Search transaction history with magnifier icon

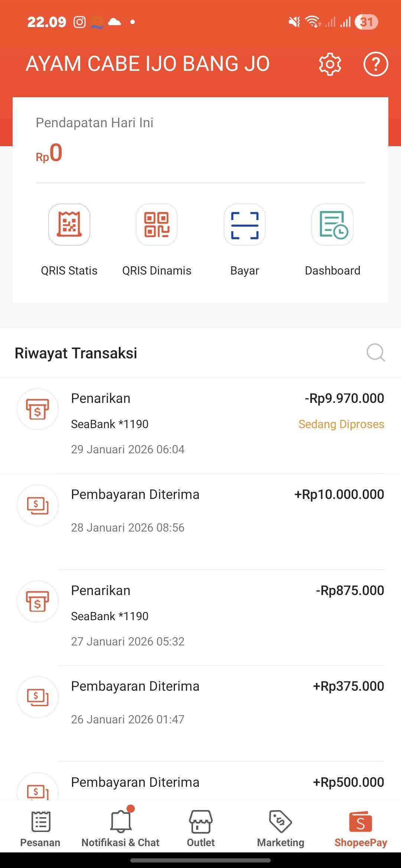[x=375, y=352]
